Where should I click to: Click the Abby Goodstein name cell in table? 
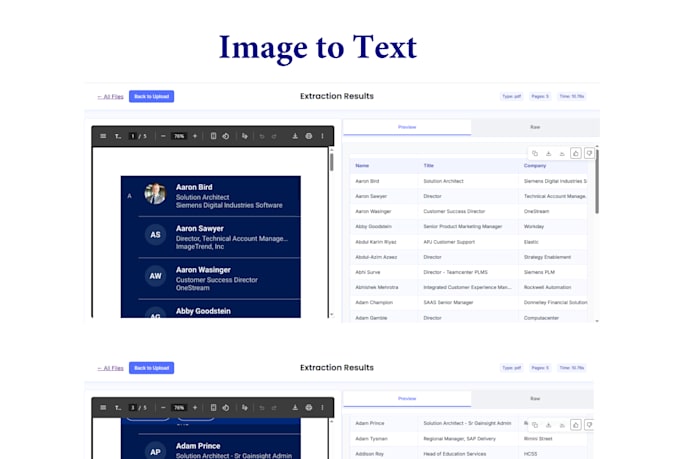click(x=373, y=227)
